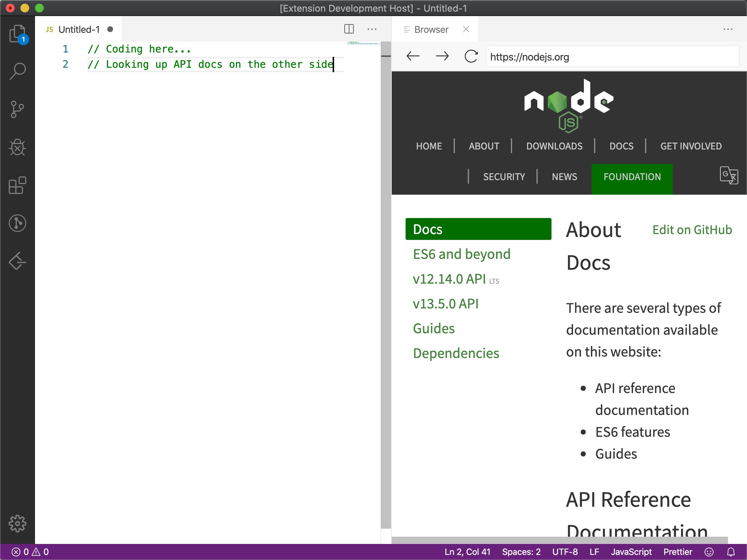
Task: Click the translate icon on Node.js page
Action: pos(728,175)
